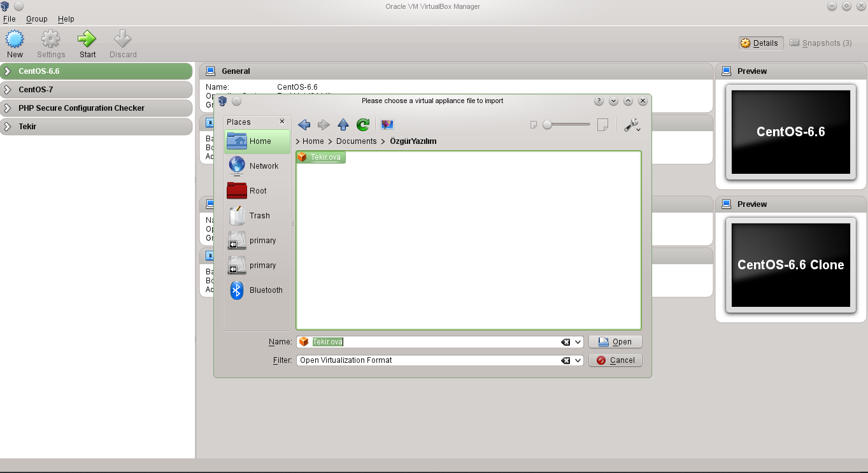This screenshot has height=473, width=868.
Task: Clear the Filter field
Action: 566,360
